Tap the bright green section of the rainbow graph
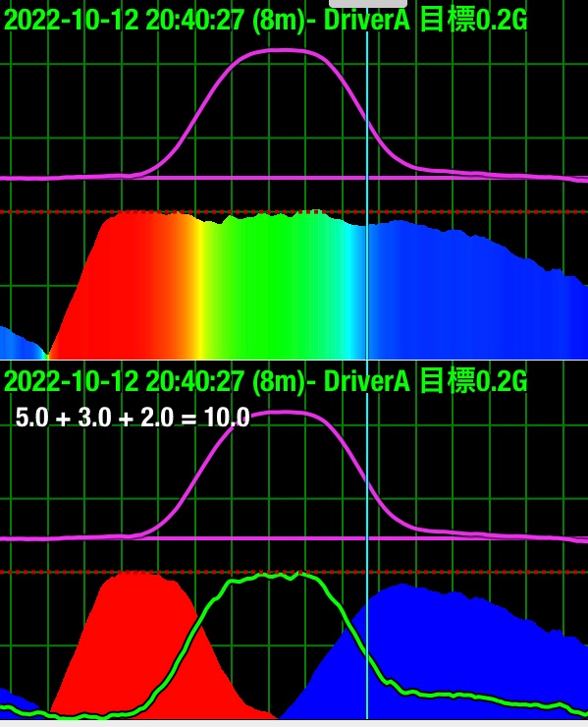The height and width of the screenshot is (727, 588). tap(269, 288)
